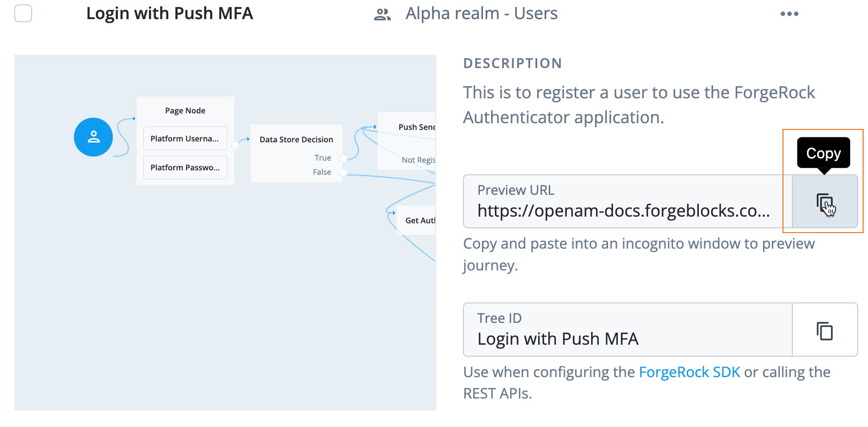The width and height of the screenshot is (868, 427).
Task: Copy the Tree ID using its copy icon
Action: 824,330
